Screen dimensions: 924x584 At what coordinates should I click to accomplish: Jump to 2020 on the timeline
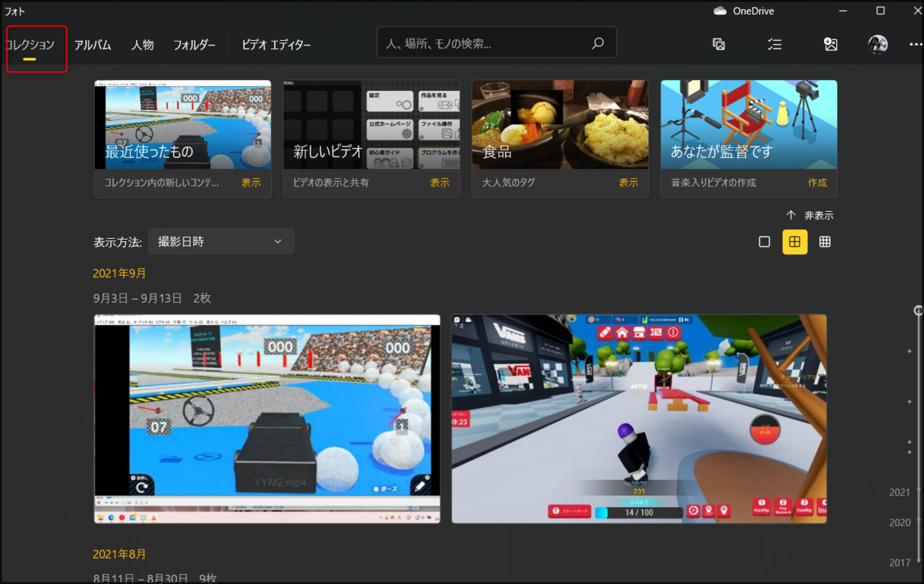pos(899,522)
